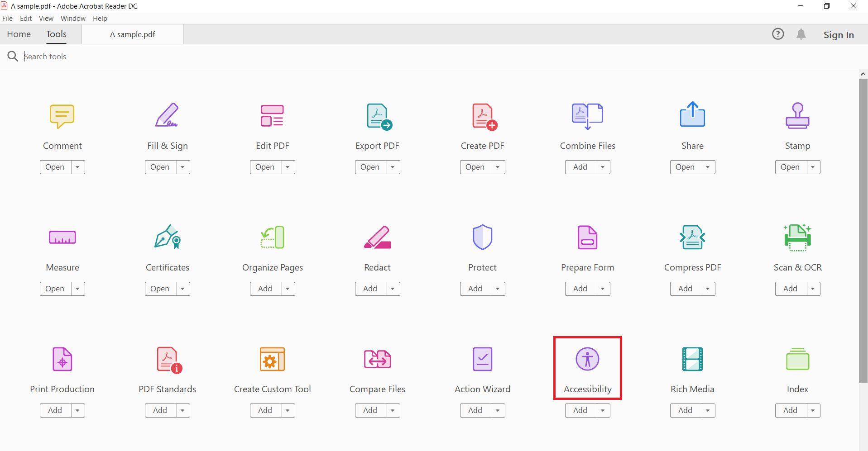Switch to the A sample.pdf tab
The width and height of the screenshot is (868, 451).
click(x=133, y=34)
